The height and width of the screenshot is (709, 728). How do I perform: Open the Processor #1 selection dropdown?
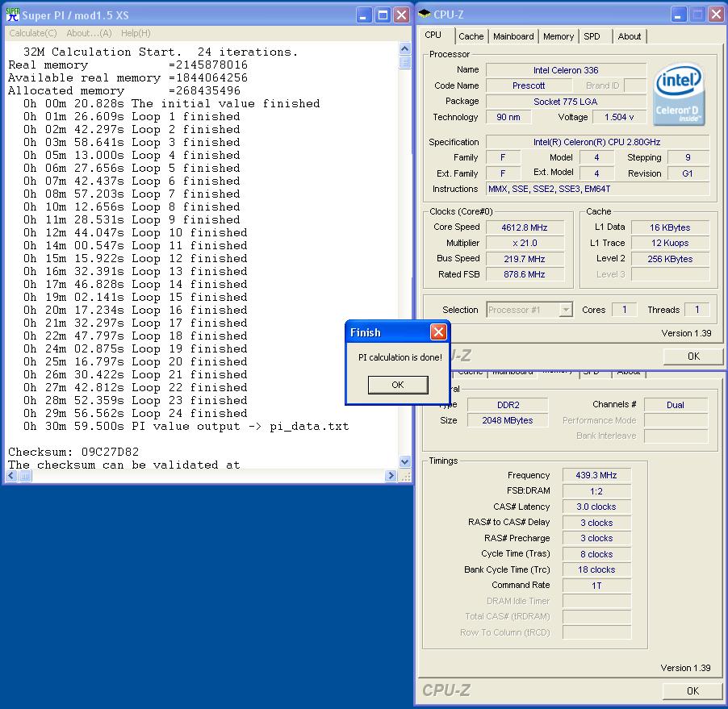(x=529, y=310)
